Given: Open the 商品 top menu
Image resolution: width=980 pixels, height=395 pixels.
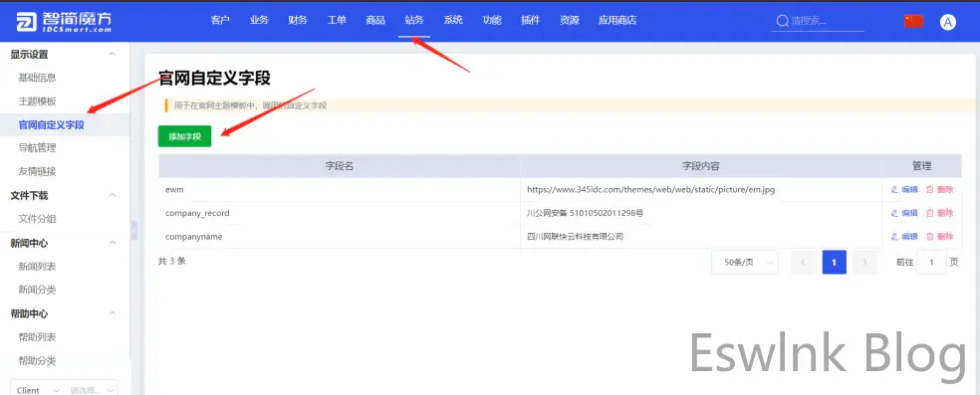Looking at the screenshot, I should (375, 20).
